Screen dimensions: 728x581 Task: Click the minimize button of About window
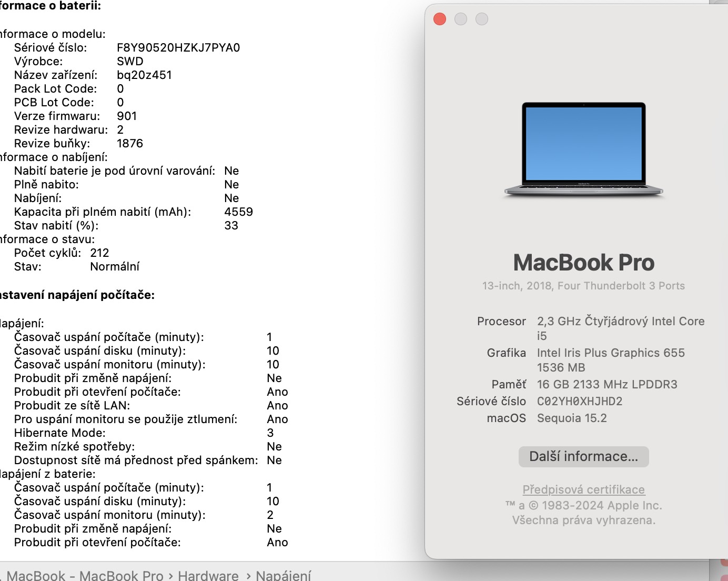tap(461, 19)
